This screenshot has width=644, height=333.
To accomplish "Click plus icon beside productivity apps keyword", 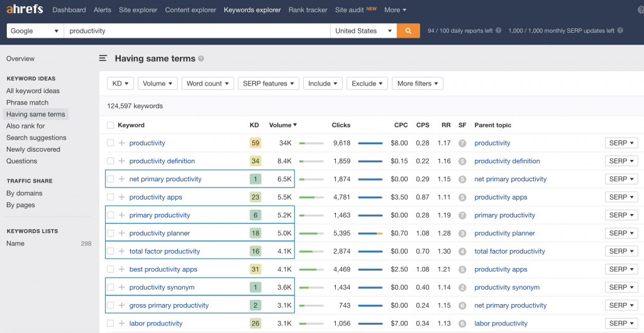I will pyautogui.click(x=122, y=197).
